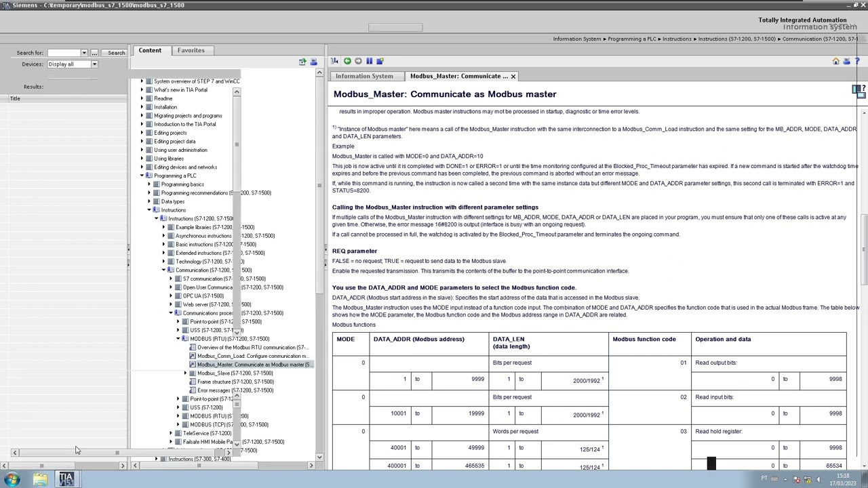Select the OPC UA (S7-1500) tree item
The image size is (868, 488).
click(x=203, y=296)
